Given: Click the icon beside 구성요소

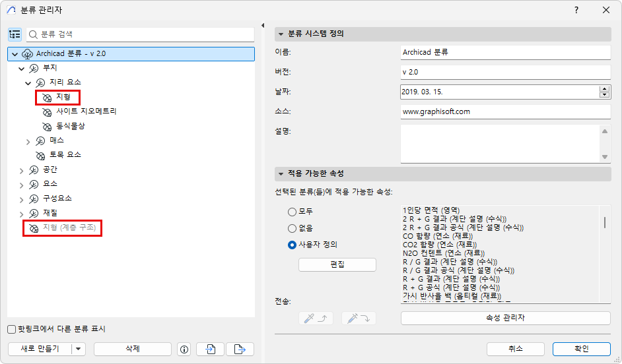Looking at the screenshot, I should 34,199.
